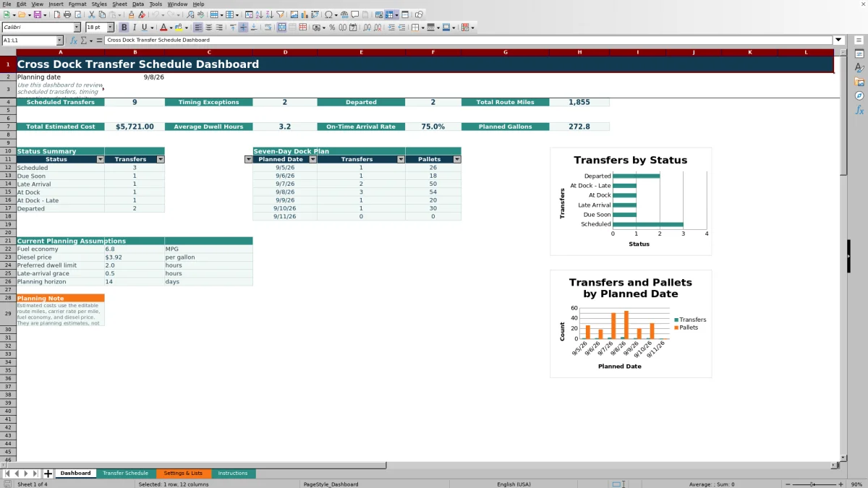Switch to the Transfer Schedule sheet tab
The width and height of the screenshot is (868, 488).
click(125, 474)
